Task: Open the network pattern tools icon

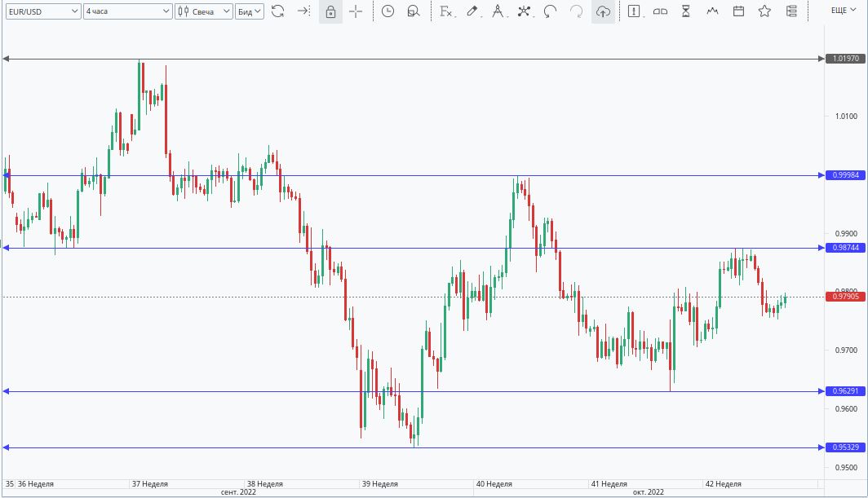Action: (525, 11)
